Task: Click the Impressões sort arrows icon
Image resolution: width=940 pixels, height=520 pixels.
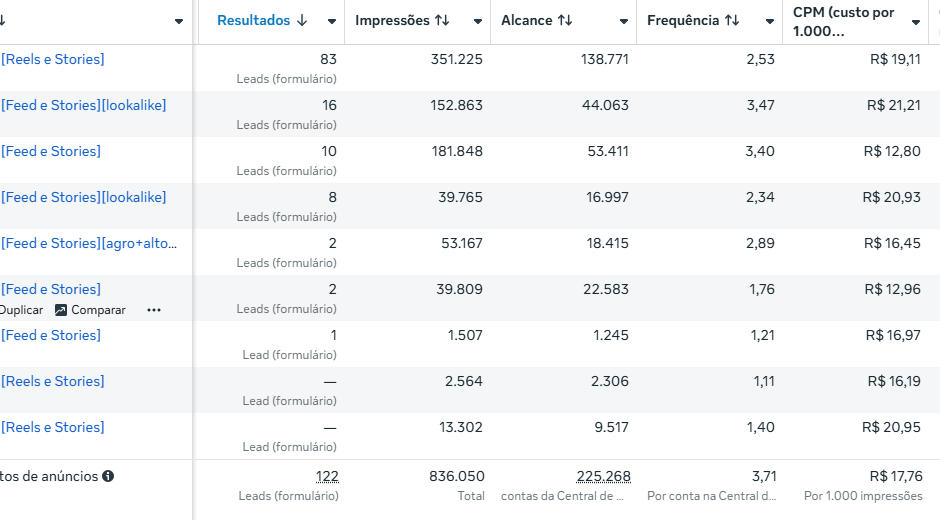Action: coord(442,21)
